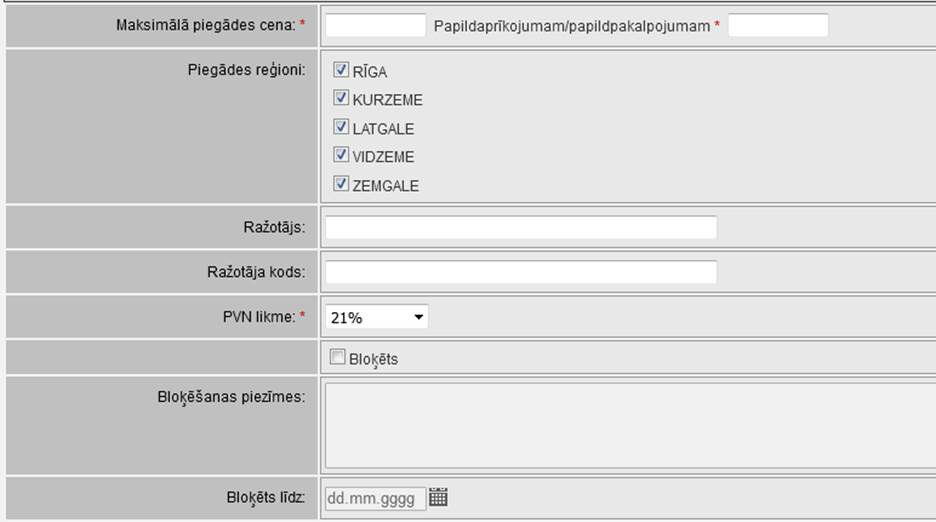Disable the VIDZEME region checkbox
936x522 pixels.
(x=341, y=155)
